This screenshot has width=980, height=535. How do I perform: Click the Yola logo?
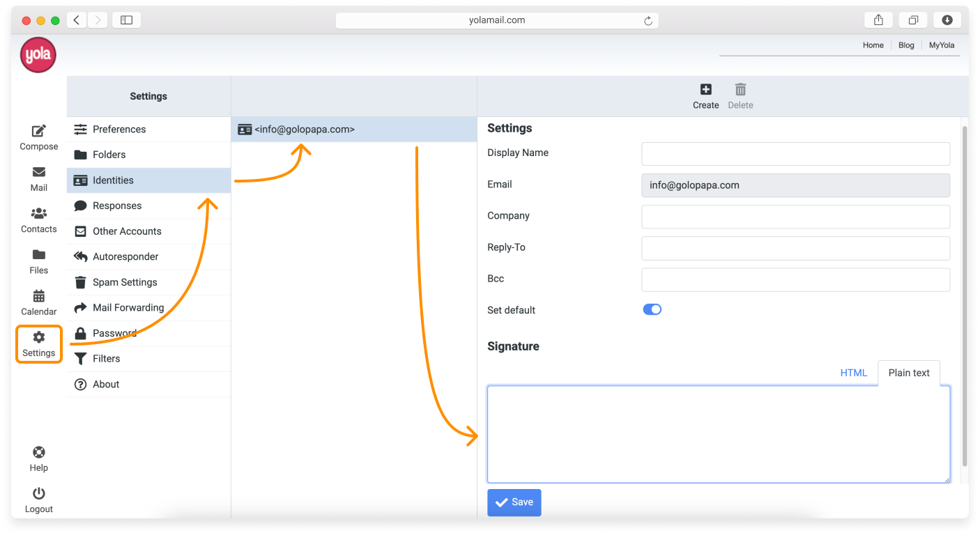(x=38, y=55)
